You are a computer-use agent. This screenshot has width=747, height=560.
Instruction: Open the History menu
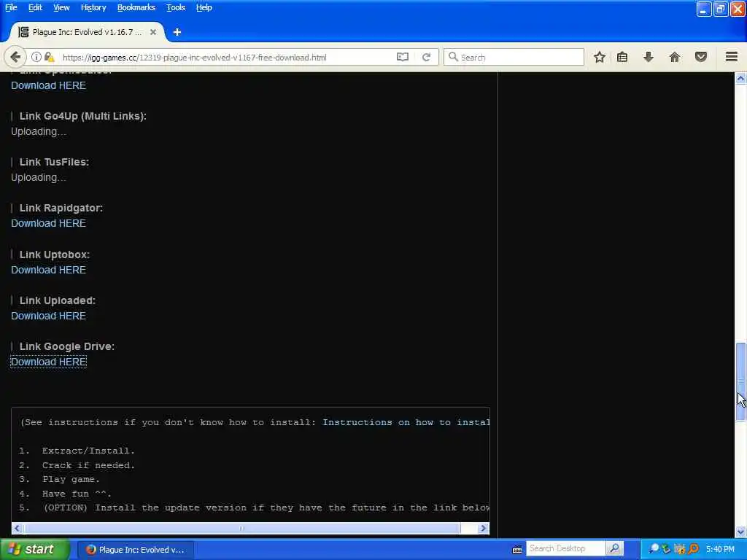(93, 7)
